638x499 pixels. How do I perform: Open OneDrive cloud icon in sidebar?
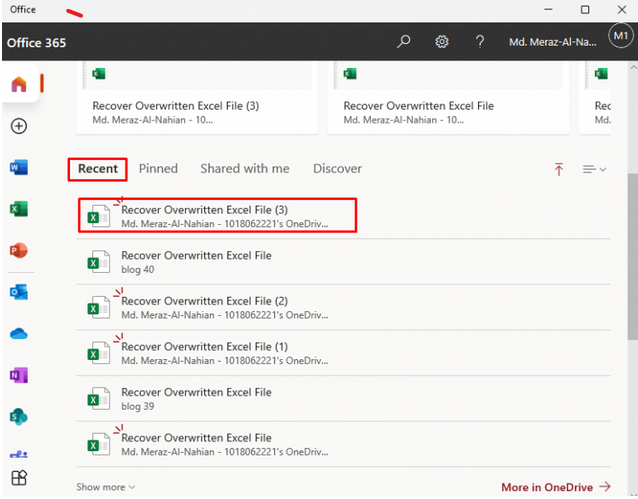tap(19, 334)
